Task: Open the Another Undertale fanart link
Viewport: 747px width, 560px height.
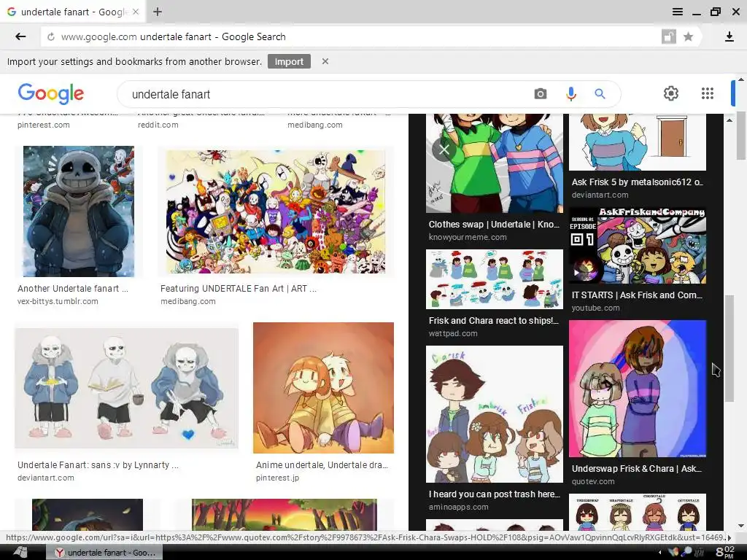Action: click(x=72, y=289)
